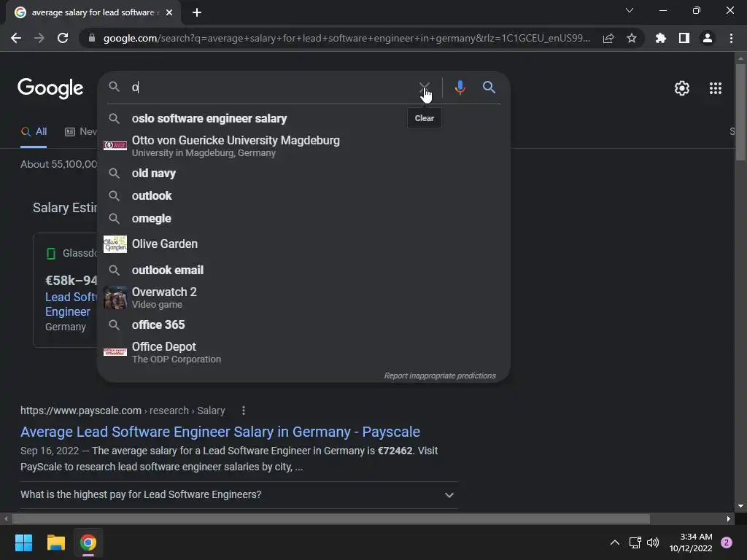Close the average salary tab
747x560 pixels.
[169, 12]
